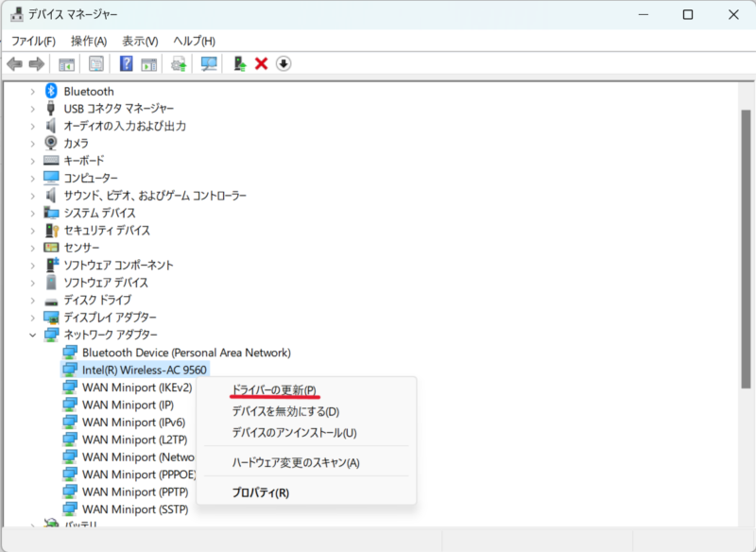Click the vertical scrollbar thumb of the device tree
Image resolution: width=756 pixels, height=552 pixels.
(746, 249)
